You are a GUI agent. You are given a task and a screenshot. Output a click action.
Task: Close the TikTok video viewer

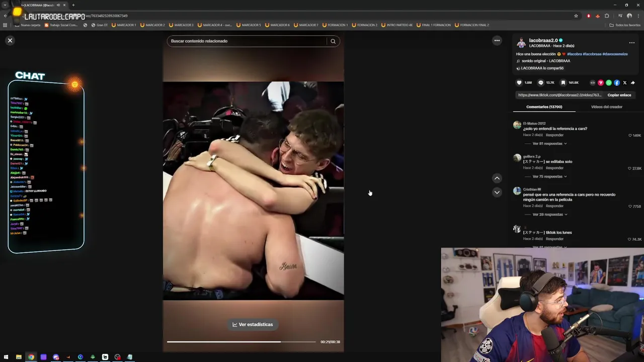10,41
